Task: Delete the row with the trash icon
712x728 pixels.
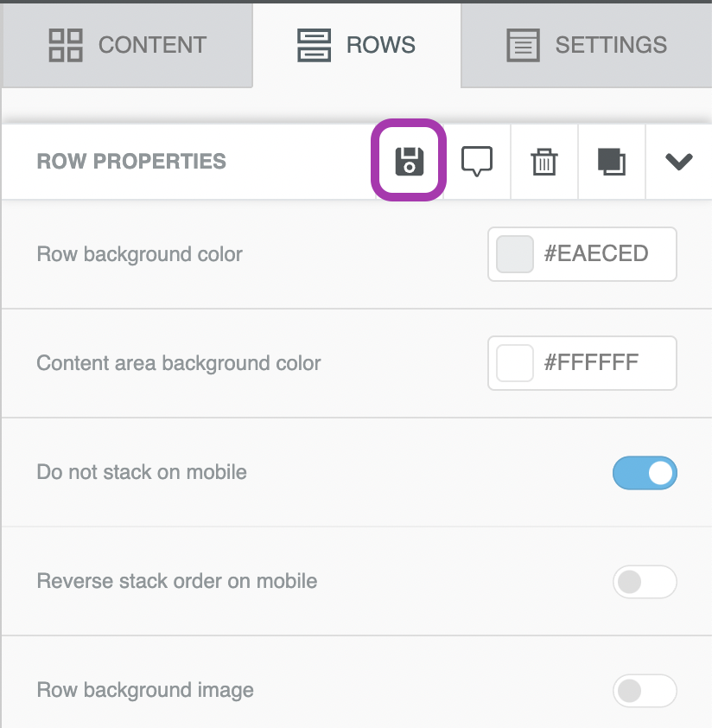Action: [x=544, y=162]
